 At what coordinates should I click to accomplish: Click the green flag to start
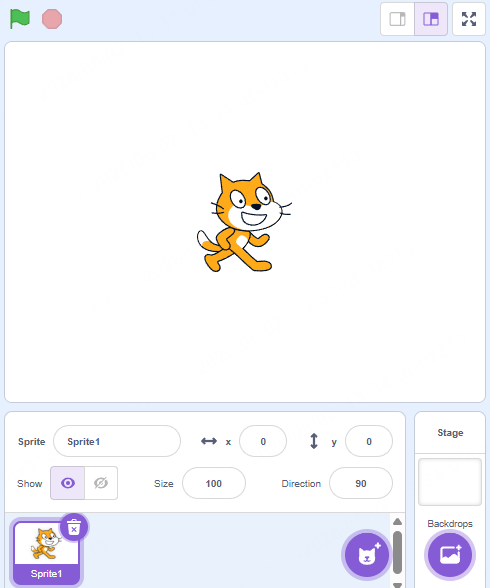click(20, 19)
